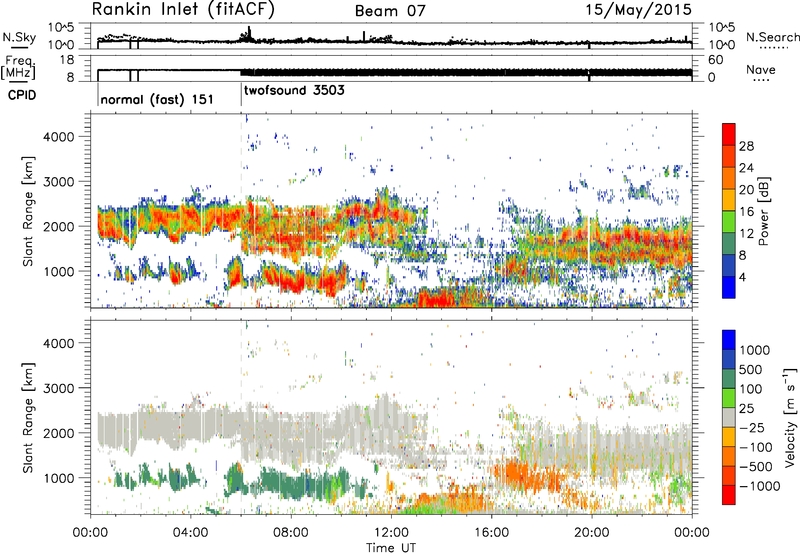
Task: Click the 'N.Sky' legend label
Action: [x=19, y=37]
